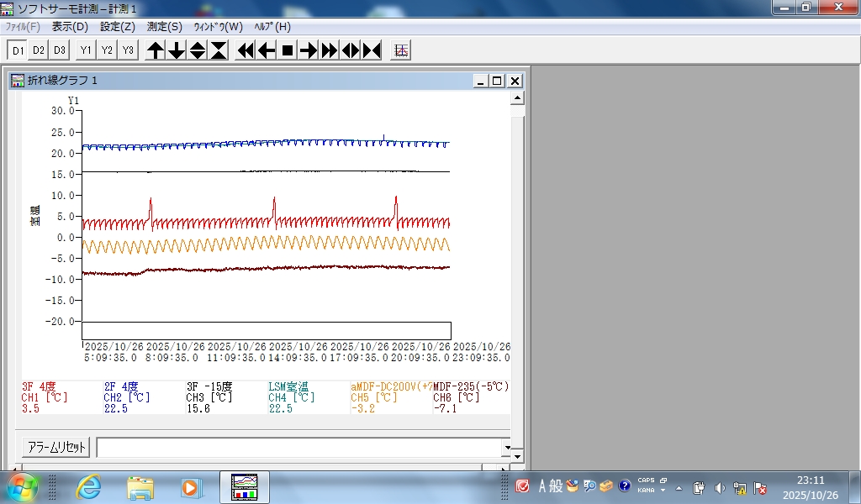This screenshot has width=861, height=504.
Task: Click the down arrow scroll icon in toolbar
Action: 177,50
